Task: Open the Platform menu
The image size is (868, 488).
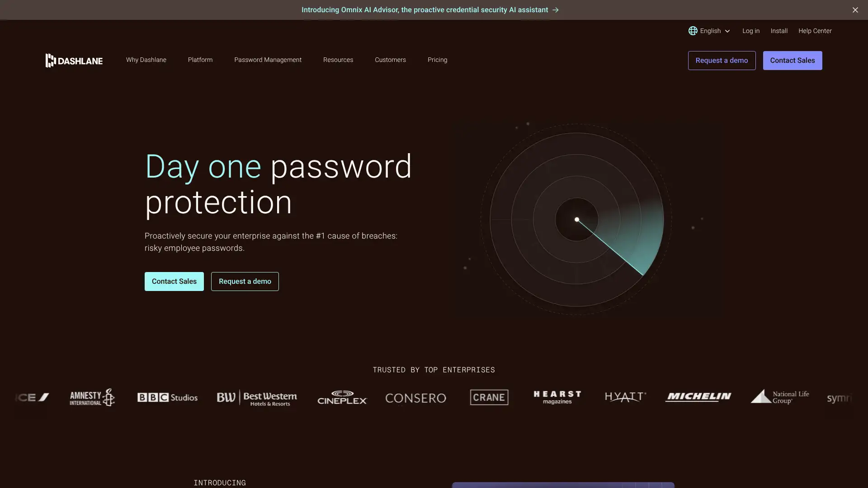Action: tap(200, 60)
